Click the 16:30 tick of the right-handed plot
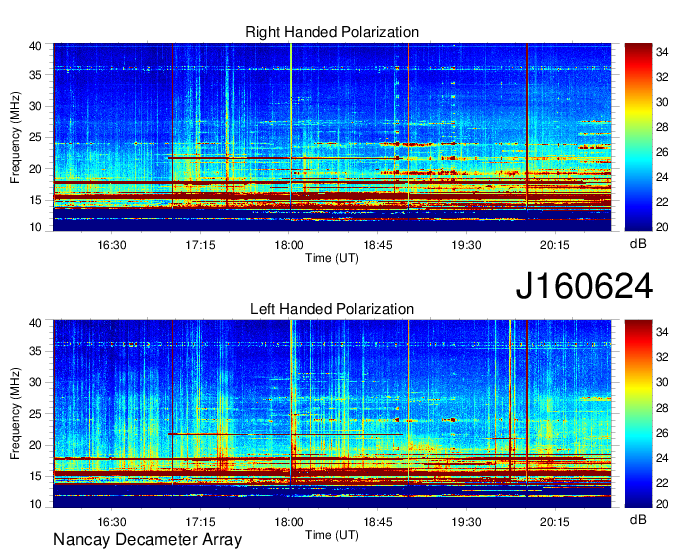Screen dimensions: 680x552 (x=112, y=245)
